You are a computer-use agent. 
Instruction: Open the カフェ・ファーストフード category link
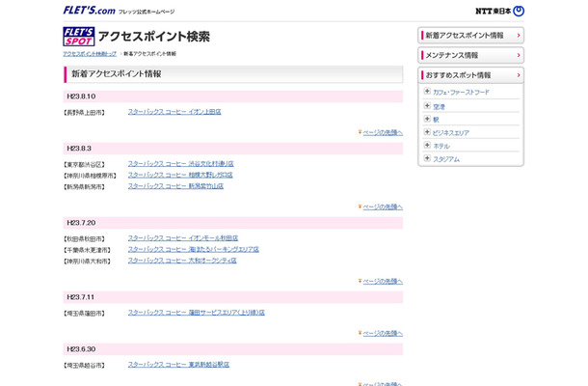click(x=461, y=92)
